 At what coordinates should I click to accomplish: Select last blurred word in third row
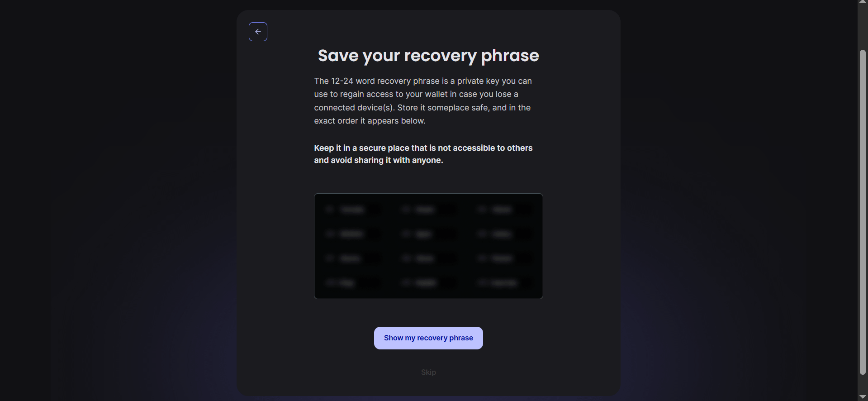tap(502, 258)
